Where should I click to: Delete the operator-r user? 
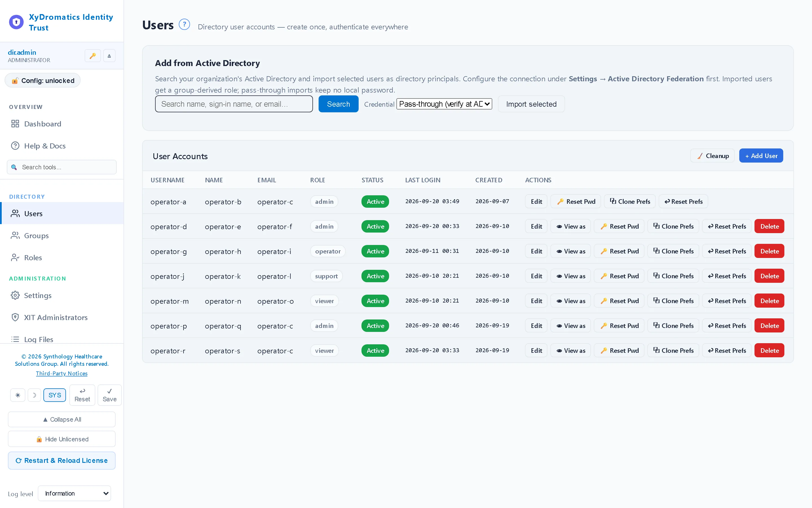coord(769,351)
